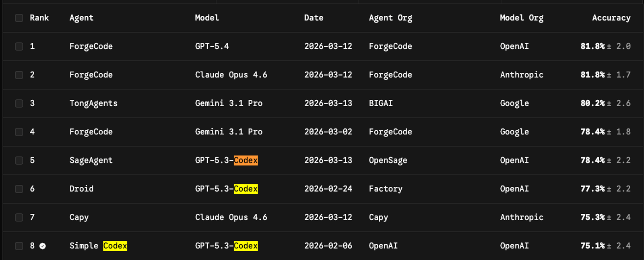
Task: Select the rank 2 row checkbox
Action: tap(19, 75)
